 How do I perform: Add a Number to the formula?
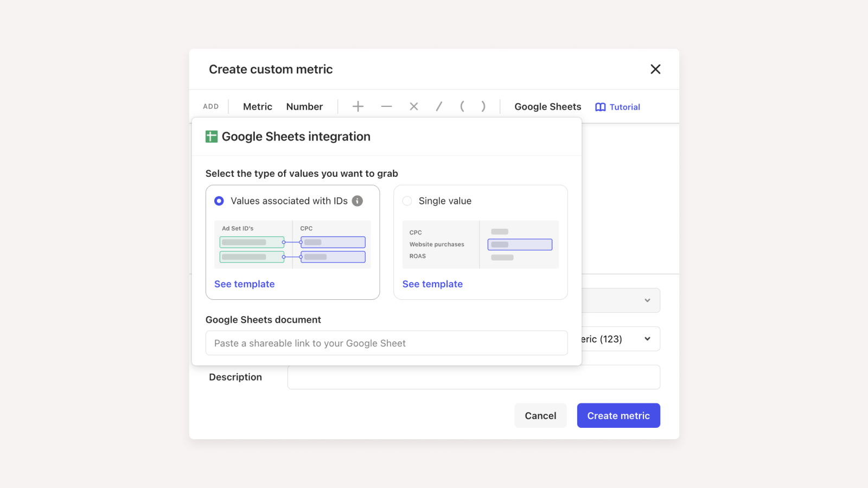pos(304,107)
